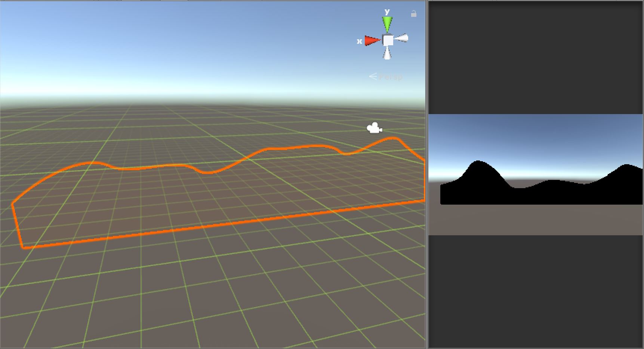
Task: Click the bottom white cone of the scene gizmo
Action: [387, 55]
